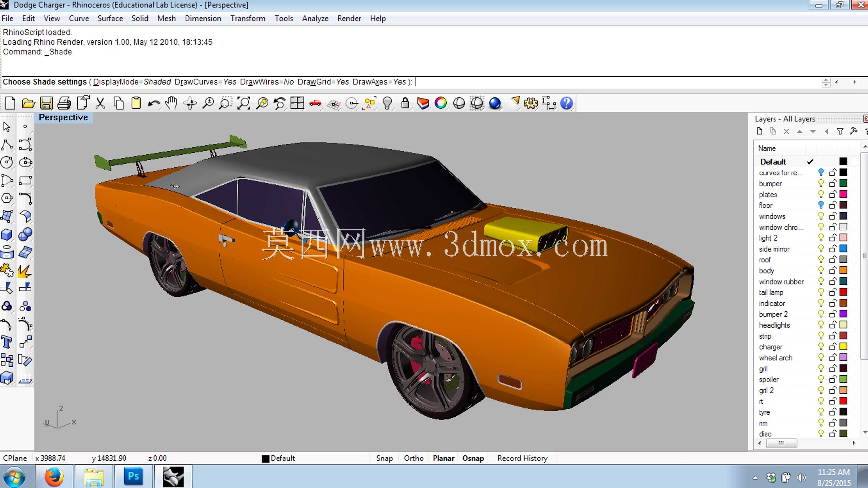
Task: Open Help with the blue question mark icon
Action: click(x=567, y=103)
